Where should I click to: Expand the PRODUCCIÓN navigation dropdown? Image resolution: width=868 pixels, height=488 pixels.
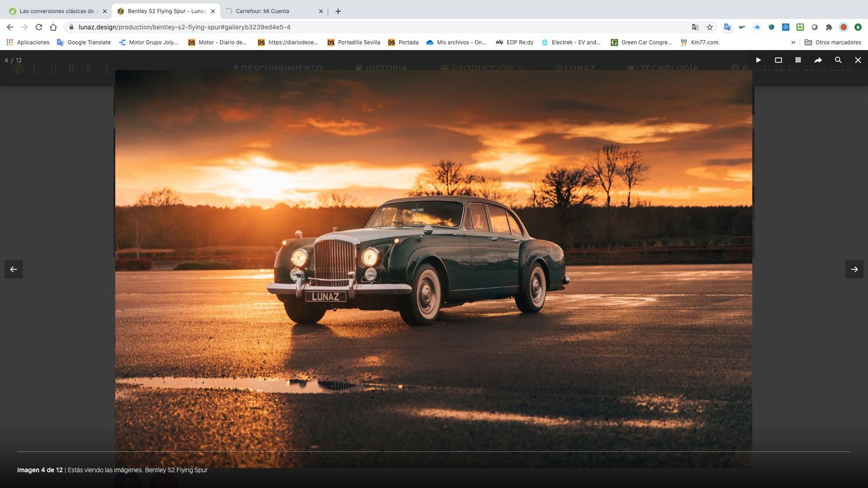481,68
